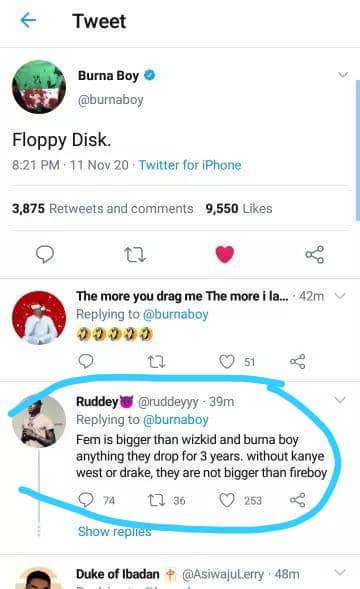Like Ruddey's reply with 253 likes
Screen dimensions: 360x589
[x=227, y=500]
